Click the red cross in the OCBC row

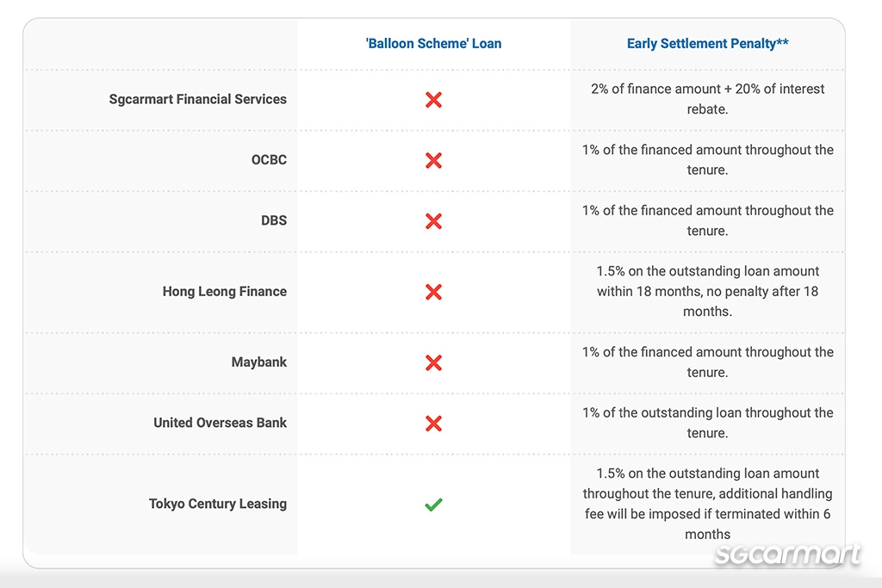433,160
